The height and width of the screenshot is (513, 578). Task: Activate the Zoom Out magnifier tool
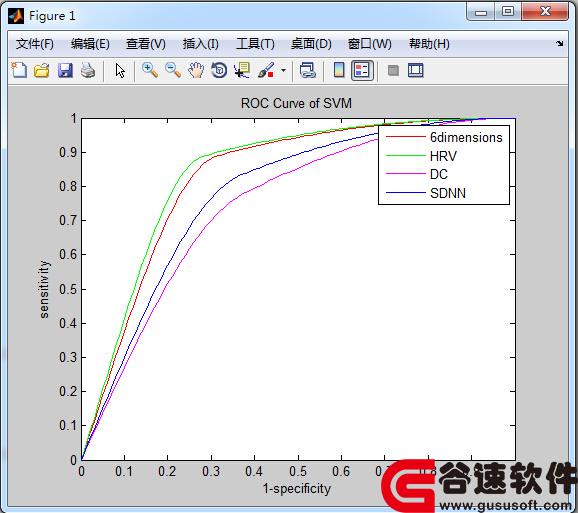point(173,70)
